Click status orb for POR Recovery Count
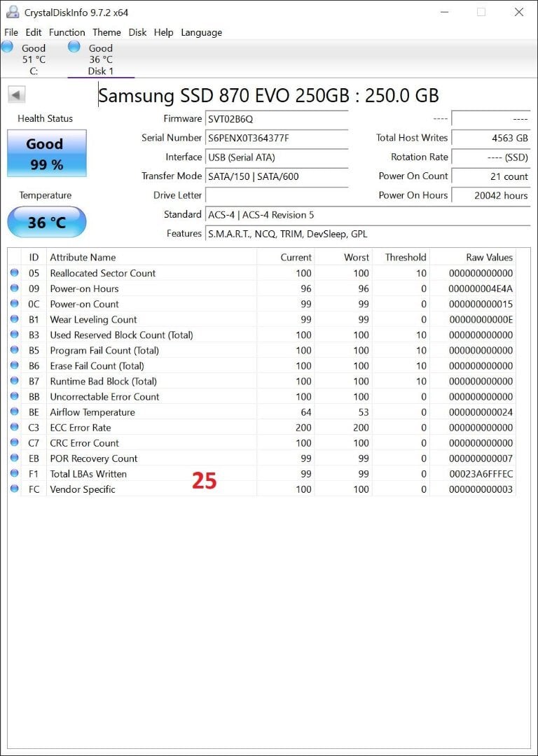The width and height of the screenshot is (538, 756). 15,458
